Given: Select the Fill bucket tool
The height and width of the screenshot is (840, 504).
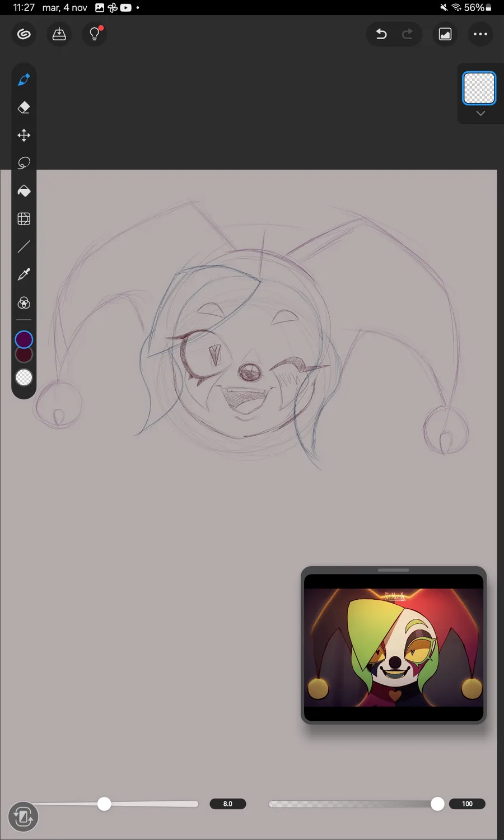Looking at the screenshot, I should pos(24,191).
